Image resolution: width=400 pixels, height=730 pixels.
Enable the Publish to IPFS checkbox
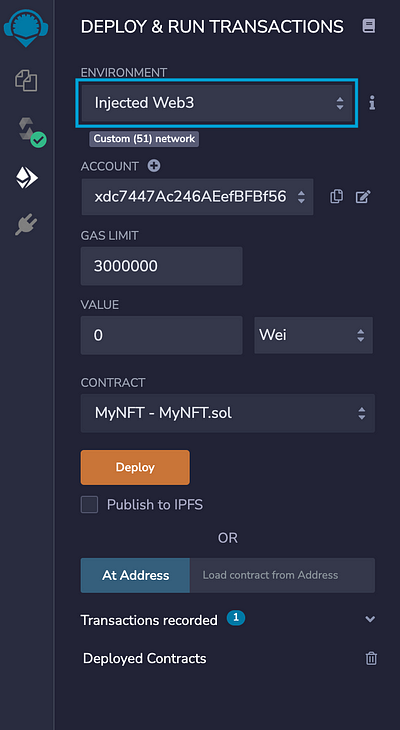(x=89, y=504)
